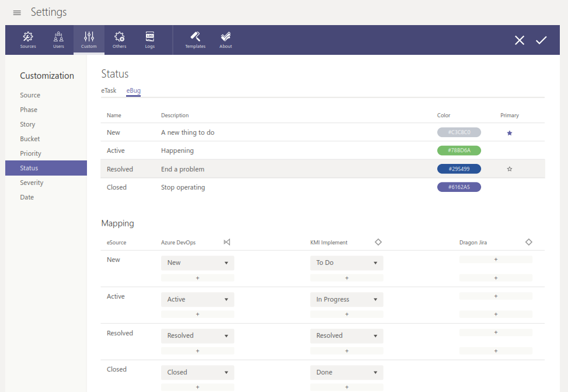The width and height of the screenshot is (568, 392).
Task: Toggle the primary star for New status
Action: pos(509,133)
